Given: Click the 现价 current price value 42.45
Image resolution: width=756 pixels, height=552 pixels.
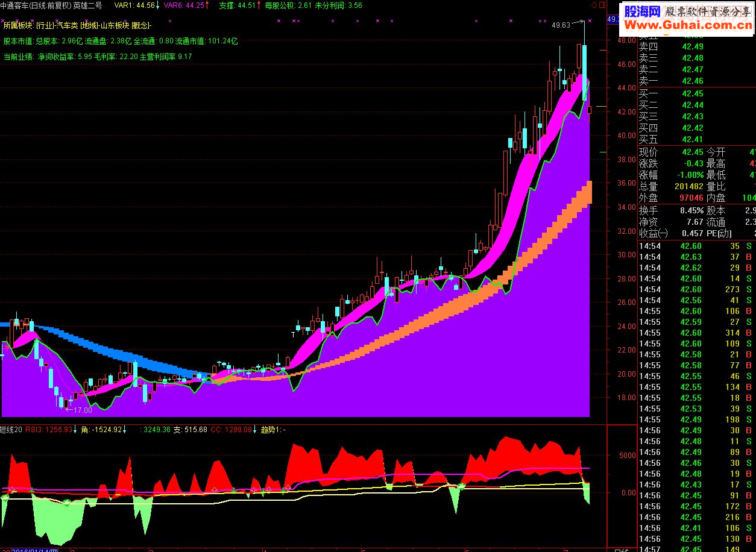Looking at the screenshot, I should [x=693, y=152].
